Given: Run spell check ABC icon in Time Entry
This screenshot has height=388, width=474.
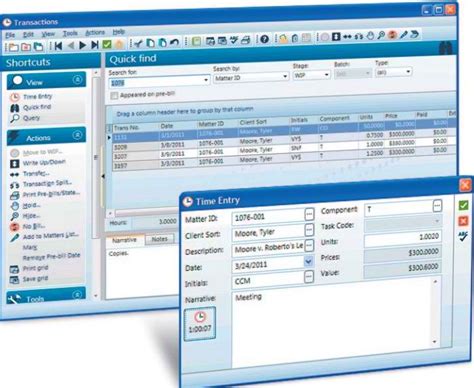Looking at the screenshot, I should coord(463,236).
